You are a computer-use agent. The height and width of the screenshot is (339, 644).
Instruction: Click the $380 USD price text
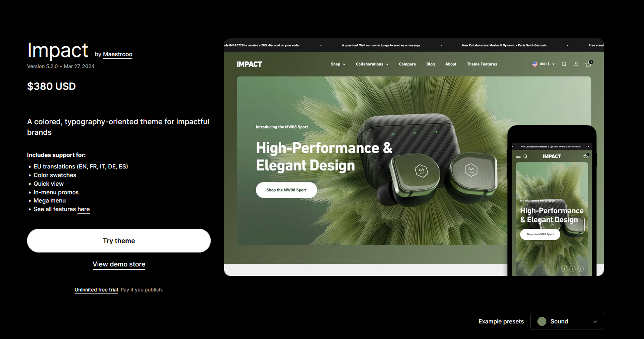[51, 86]
